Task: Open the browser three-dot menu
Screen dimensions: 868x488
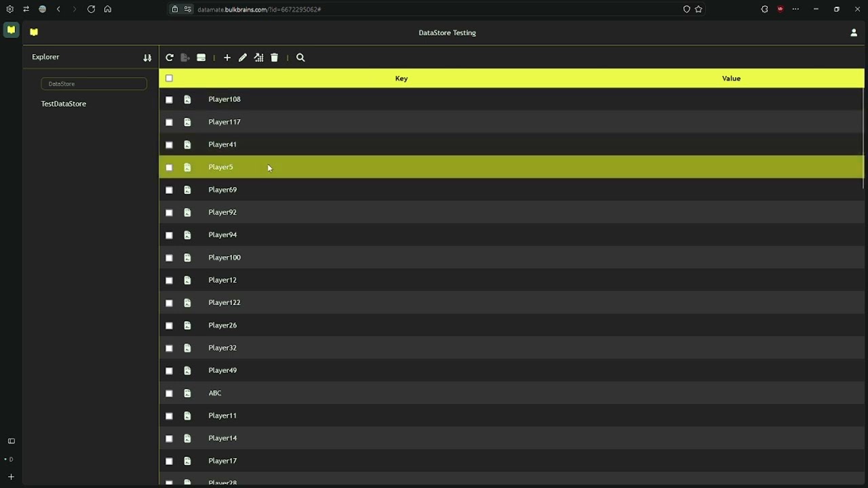Action: coord(795,9)
